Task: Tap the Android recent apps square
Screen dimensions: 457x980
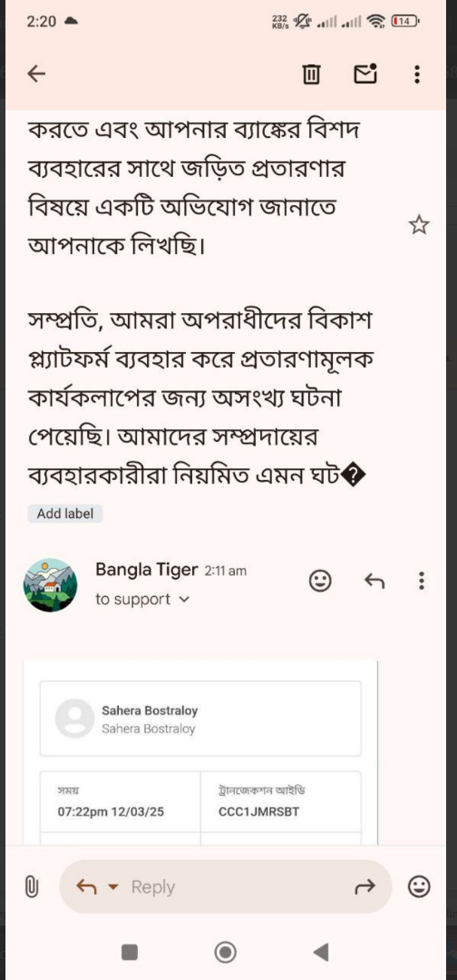Action: click(130, 952)
